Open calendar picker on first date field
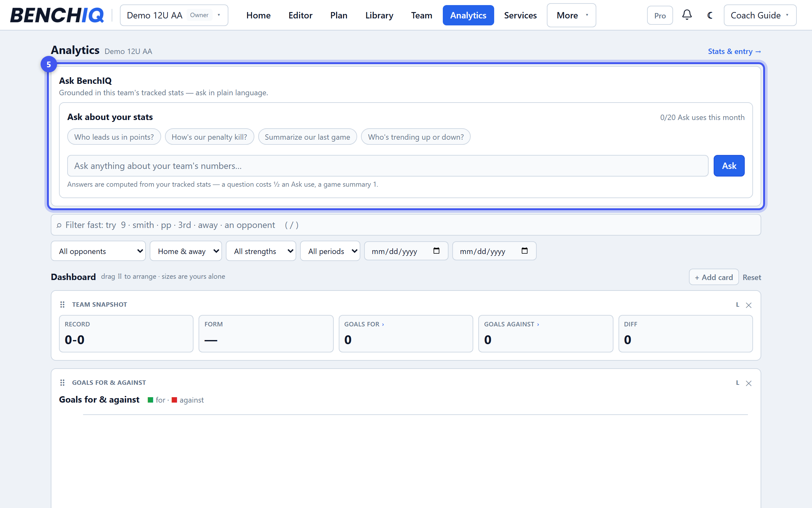812x508 pixels. 436,251
